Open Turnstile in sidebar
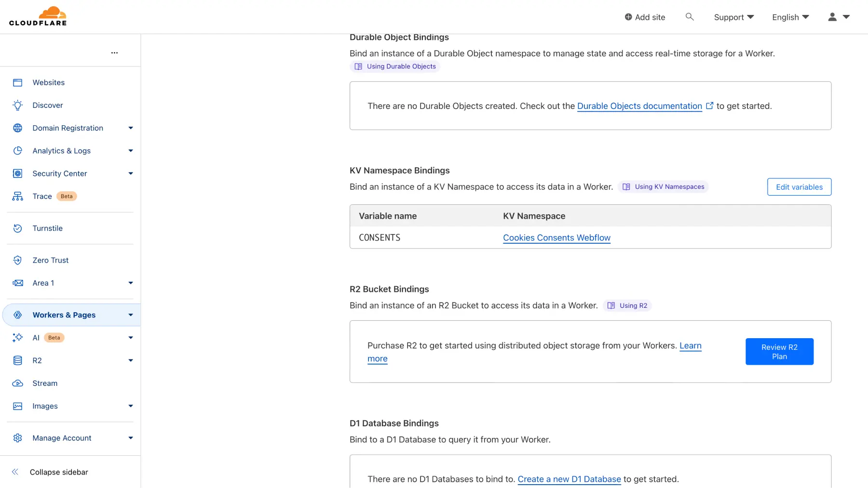Screen dimensions: 868x488 coord(48,228)
